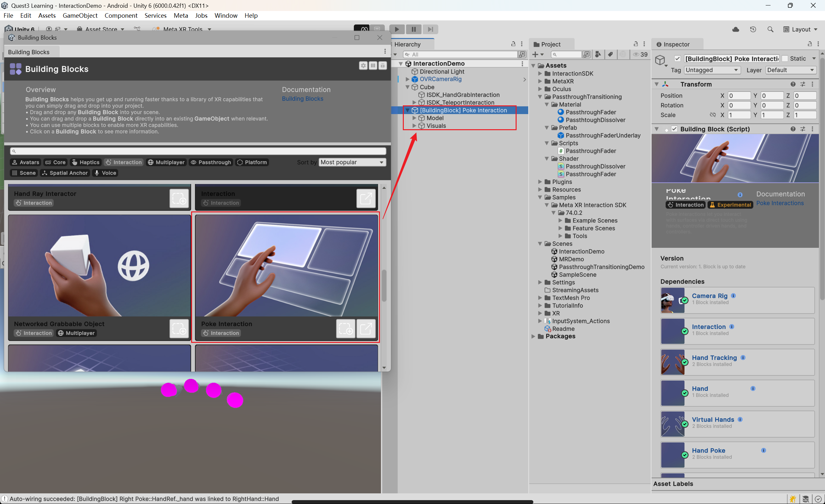
Task: Toggle GameObject active checkbox in Inspector
Action: pyautogui.click(x=678, y=59)
